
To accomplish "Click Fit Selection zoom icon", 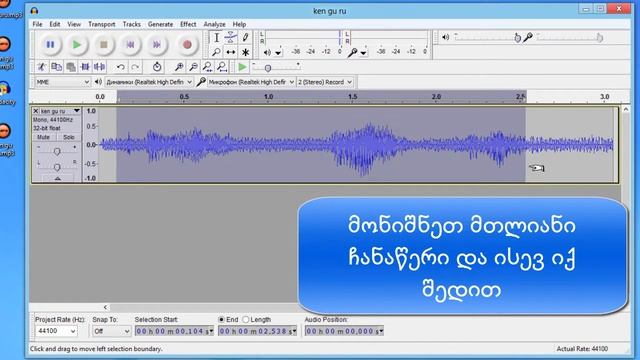I will [208, 67].
